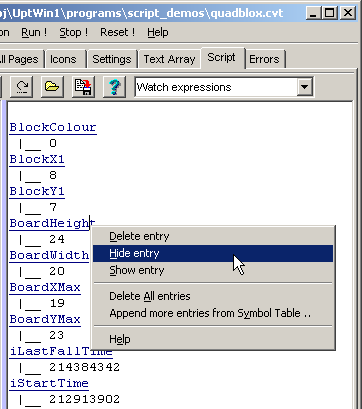362x409 pixels.
Task: Choose Show entry from context menu
Action: click(x=213, y=270)
